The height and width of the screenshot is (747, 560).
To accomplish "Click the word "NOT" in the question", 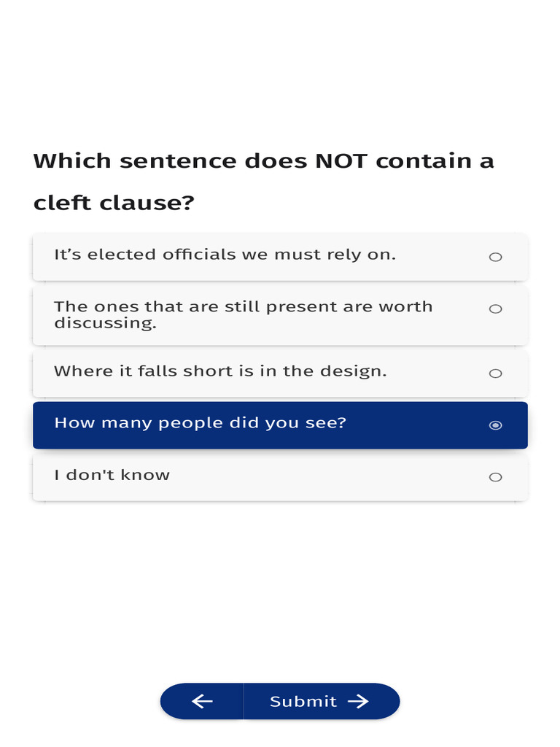I will [x=341, y=161].
